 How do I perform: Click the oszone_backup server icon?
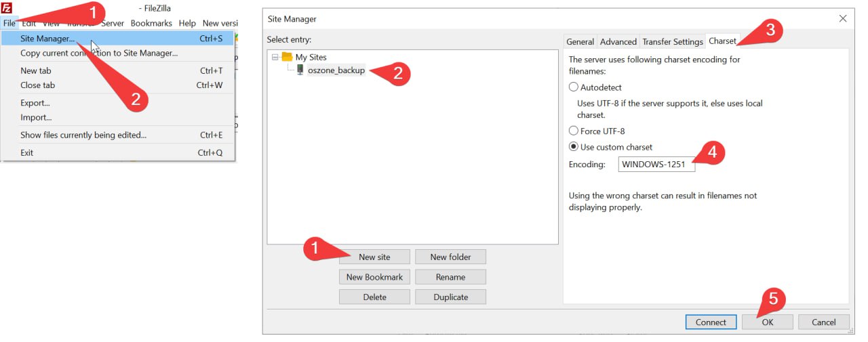pyautogui.click(x=300, y=70)
